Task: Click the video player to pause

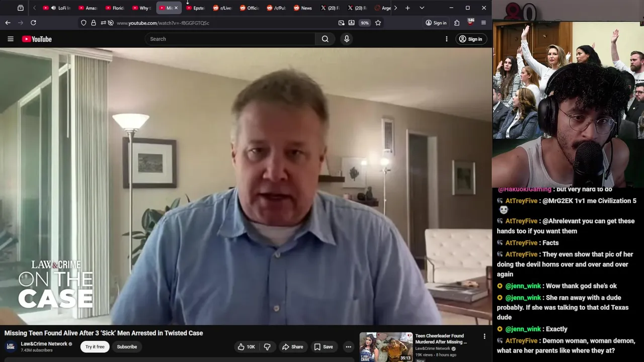Action: click(x=246, y=186)
